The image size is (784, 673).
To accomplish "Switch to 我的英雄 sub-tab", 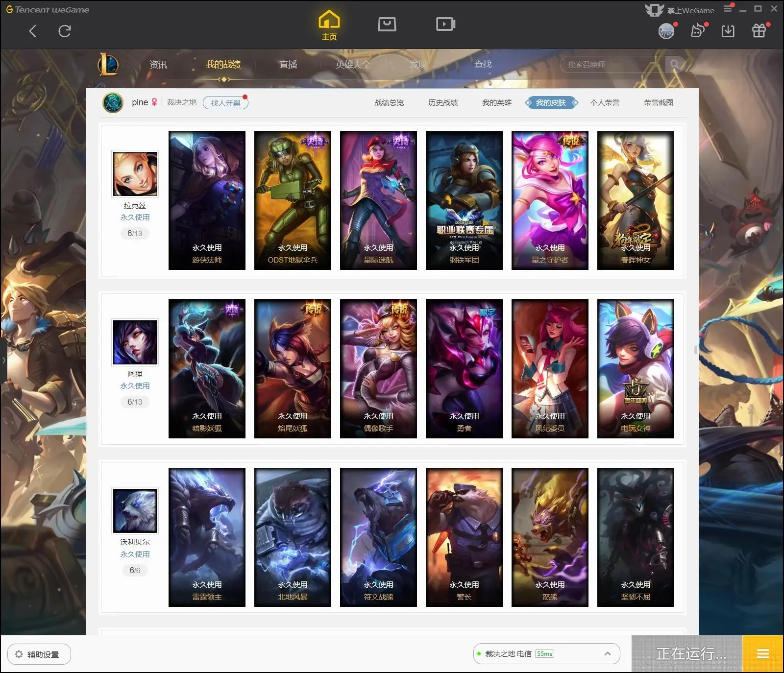I will click(x=497, y=102).
